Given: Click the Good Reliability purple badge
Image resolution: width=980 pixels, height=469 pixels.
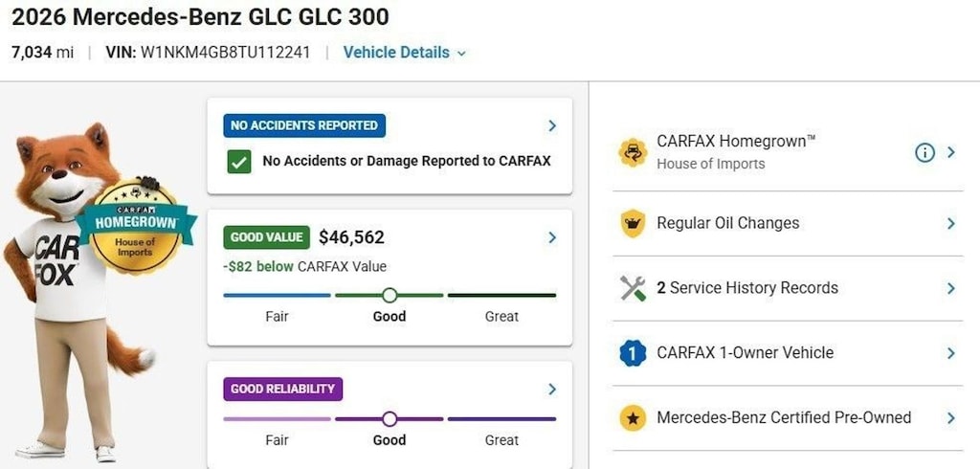Looking at the screenshot, I should (x=282, y=389).
